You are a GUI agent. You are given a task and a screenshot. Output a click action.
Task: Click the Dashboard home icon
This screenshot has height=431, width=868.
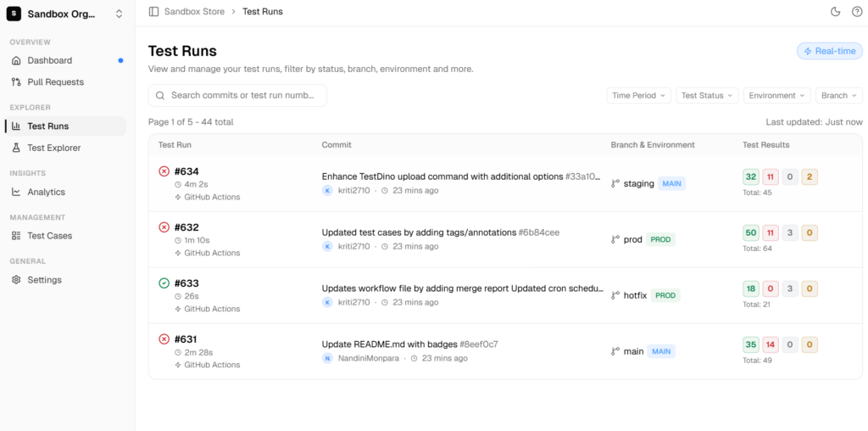17,60
